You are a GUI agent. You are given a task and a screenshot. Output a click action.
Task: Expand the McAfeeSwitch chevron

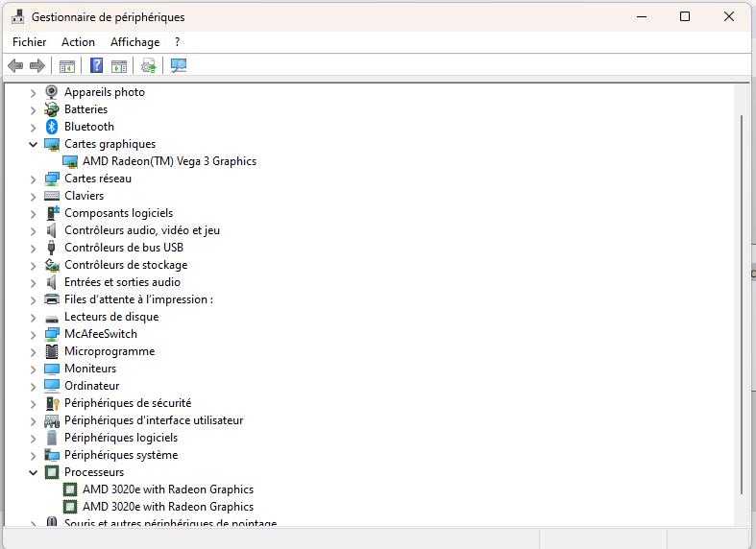click(33, 335)
